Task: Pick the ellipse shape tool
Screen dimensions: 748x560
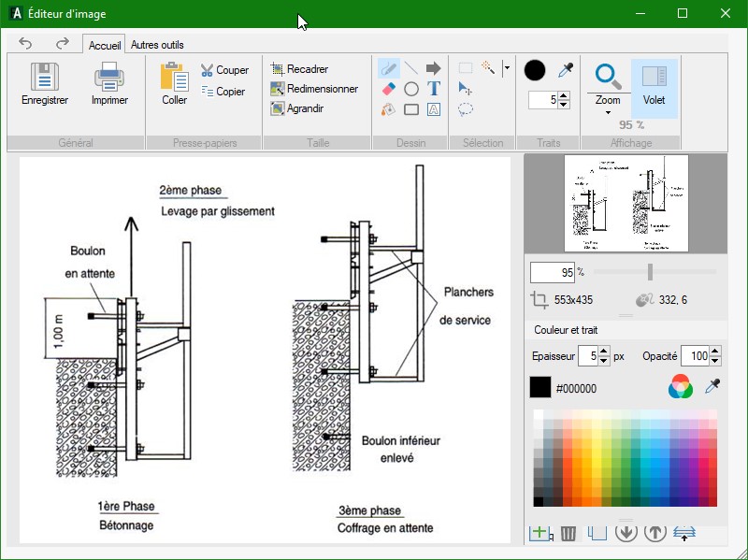Action: [411, 89]
